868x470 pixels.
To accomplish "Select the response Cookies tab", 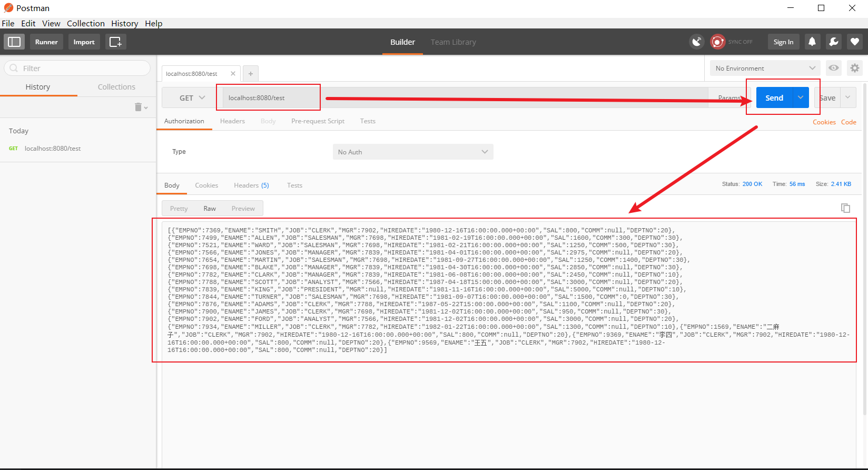I will tap(206, 185).
